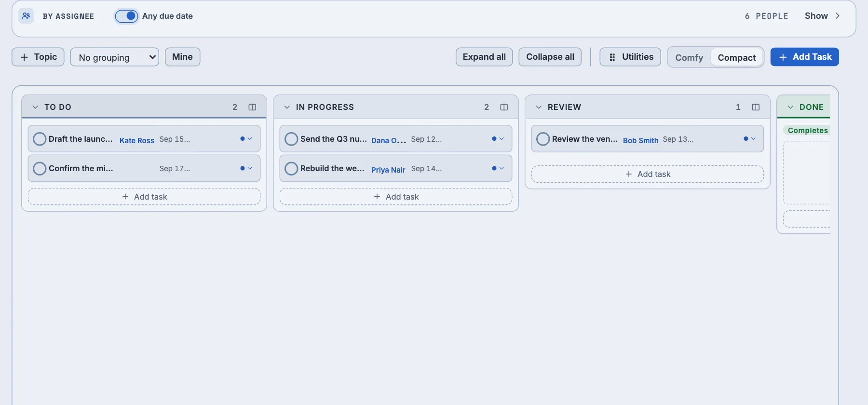Click the Expand all button
868x405 pixels.
point(484,57)
